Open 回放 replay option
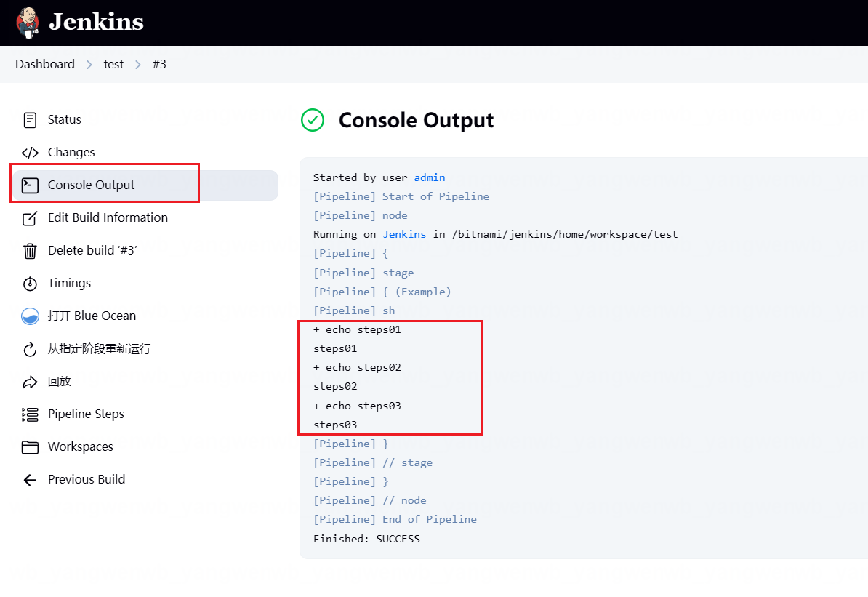This screenshot has width=868, height=597. coord(59,381)
